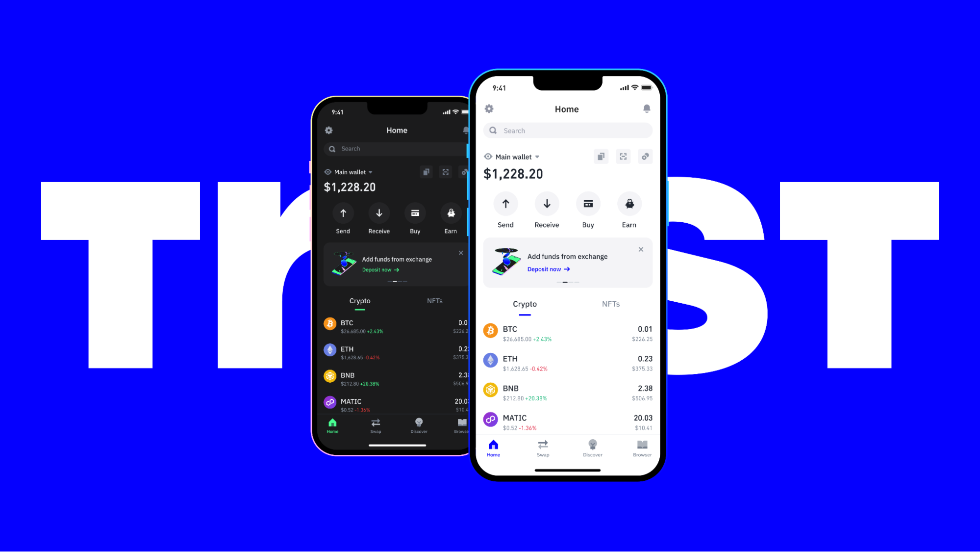Toggle visibility of Main wallet balance

pos(487,157)
